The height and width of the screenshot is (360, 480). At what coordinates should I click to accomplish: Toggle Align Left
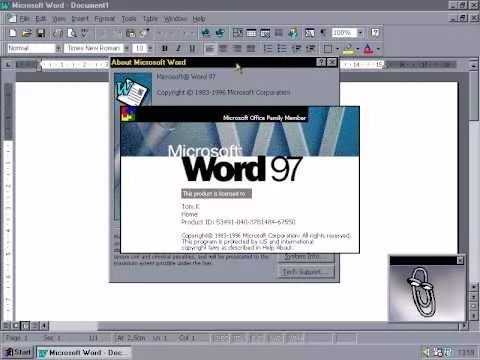click(x=210, y=49)
